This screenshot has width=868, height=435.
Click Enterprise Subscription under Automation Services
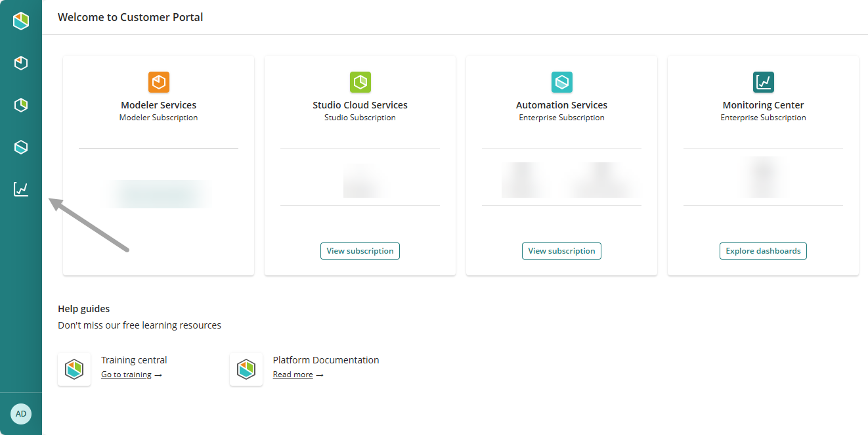[562, 118]
